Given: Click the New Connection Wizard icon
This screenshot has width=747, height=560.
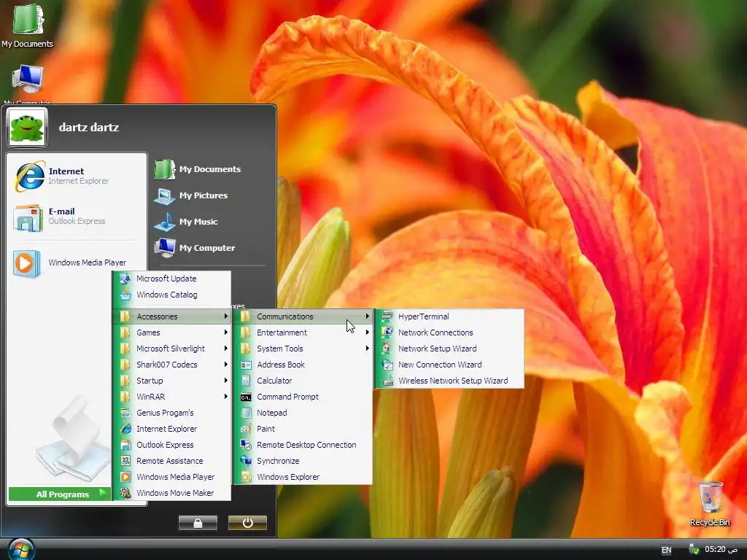Looking at the screenshot, I should pyautogui.click(x=388, y=365).
